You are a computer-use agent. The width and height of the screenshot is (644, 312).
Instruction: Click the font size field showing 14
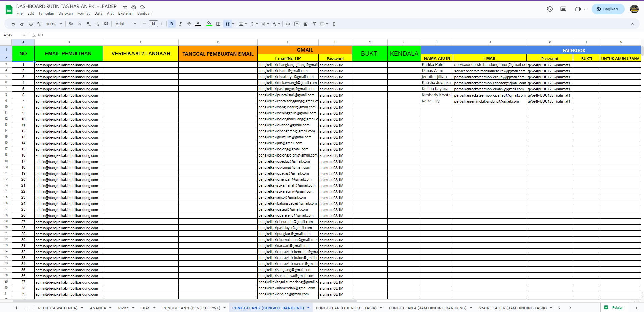(x=153, y=24)
